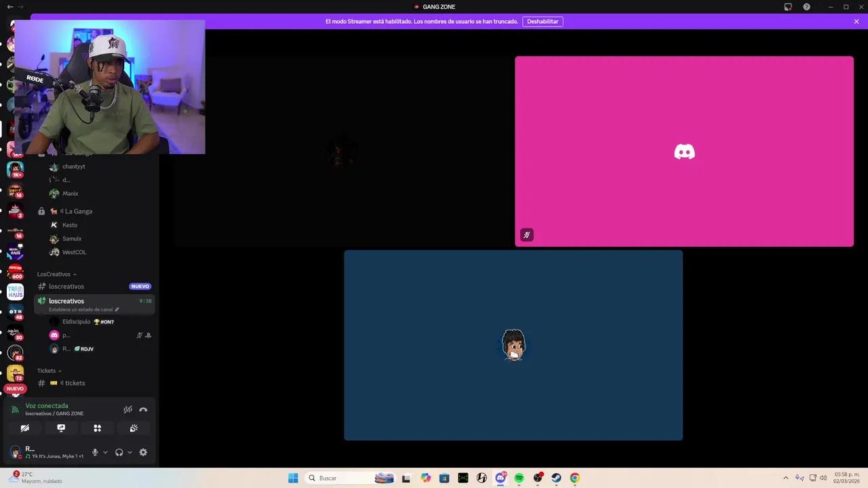Open the server with 600 badge

coord(15,271)
